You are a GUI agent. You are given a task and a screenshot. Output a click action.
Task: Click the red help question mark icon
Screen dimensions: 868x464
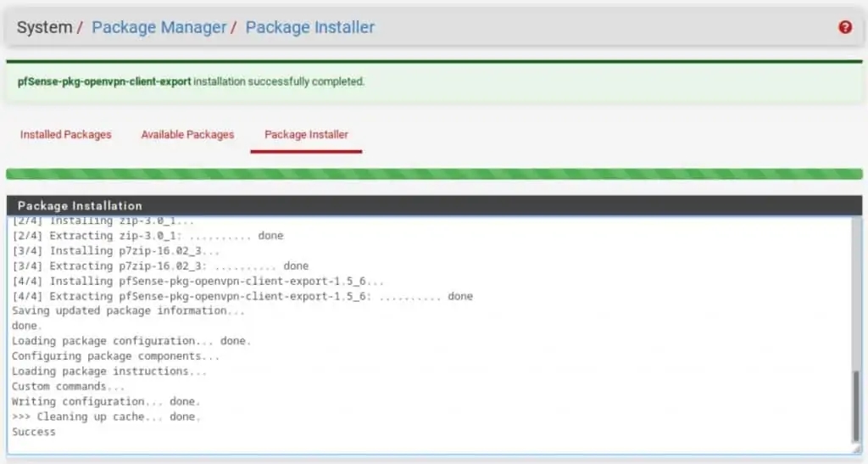coord(844,27)
